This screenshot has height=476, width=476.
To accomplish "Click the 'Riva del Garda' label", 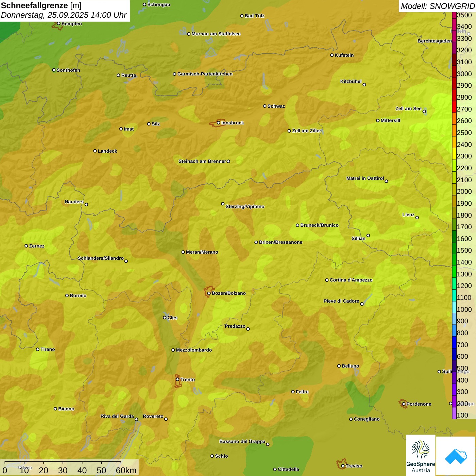I will click(117, 416).
